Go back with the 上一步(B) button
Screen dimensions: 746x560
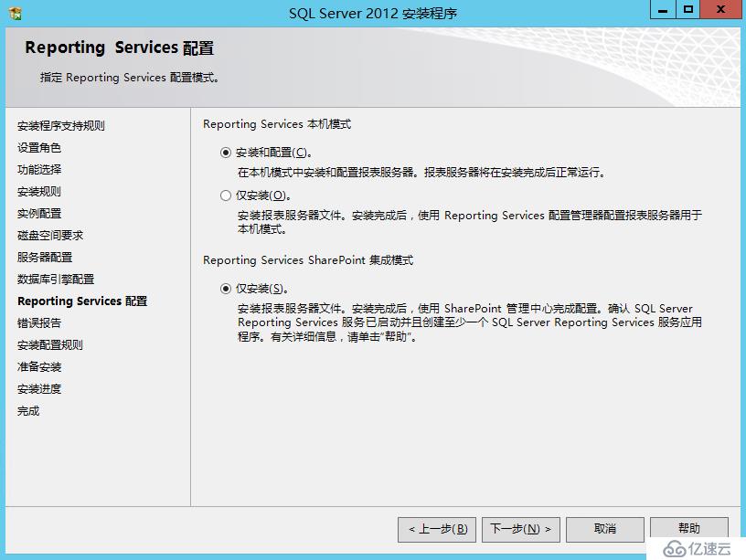437,529
